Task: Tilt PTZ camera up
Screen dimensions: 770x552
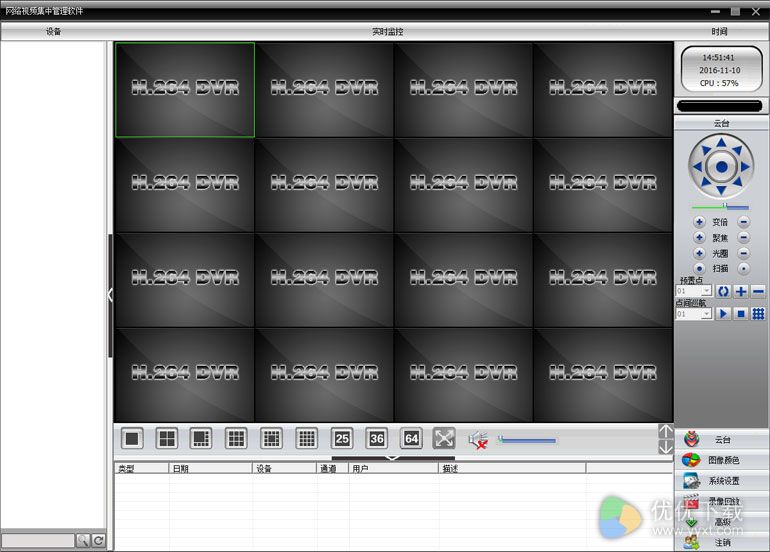Action: (x=721, y=143)
